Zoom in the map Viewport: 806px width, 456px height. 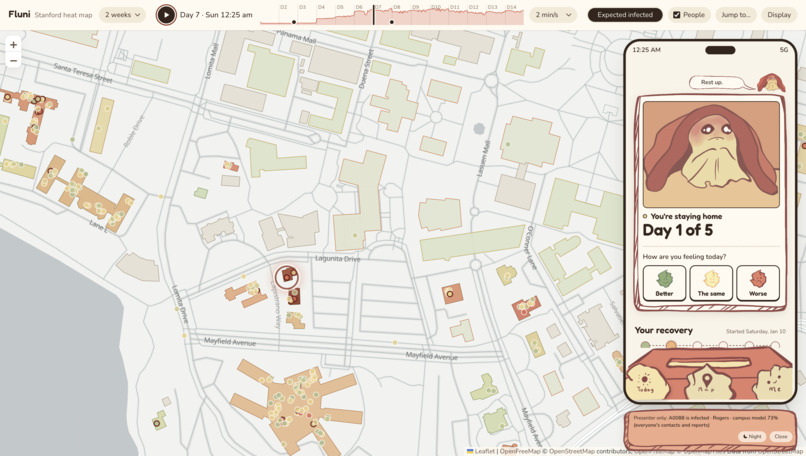(x=13, y=45)
